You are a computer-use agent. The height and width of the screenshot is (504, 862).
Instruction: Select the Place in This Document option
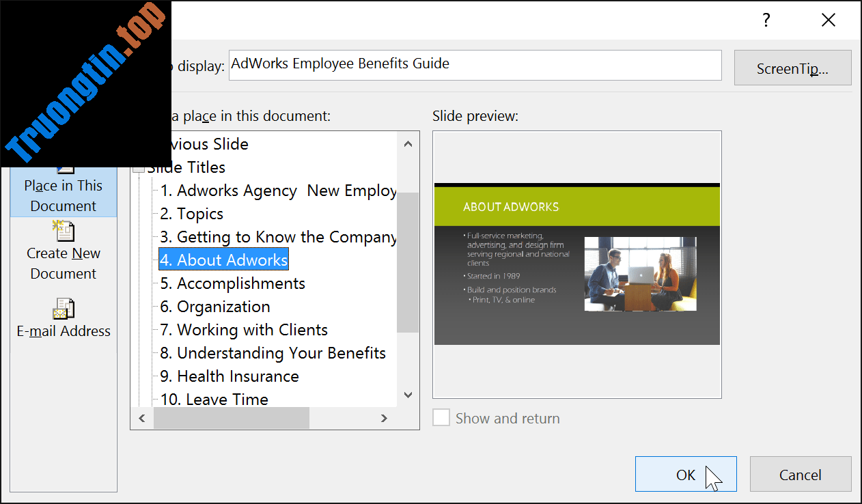(x=64, y=195)
